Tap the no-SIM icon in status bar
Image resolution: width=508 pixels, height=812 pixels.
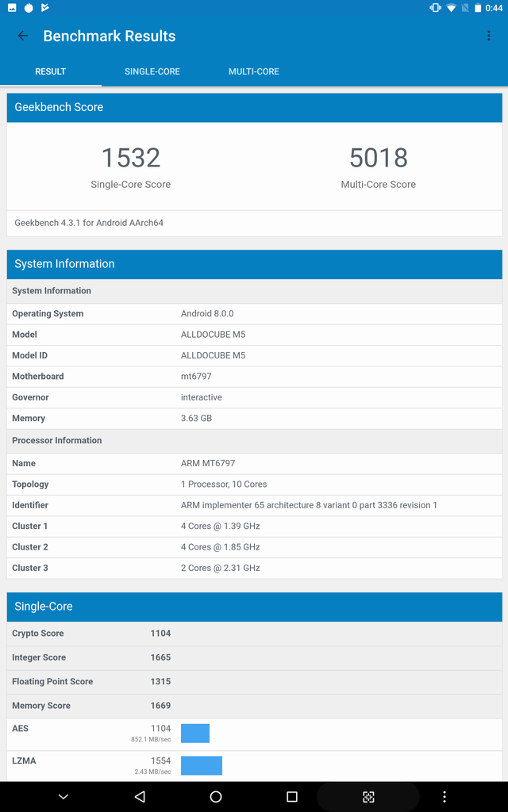(x=465, y=8)
